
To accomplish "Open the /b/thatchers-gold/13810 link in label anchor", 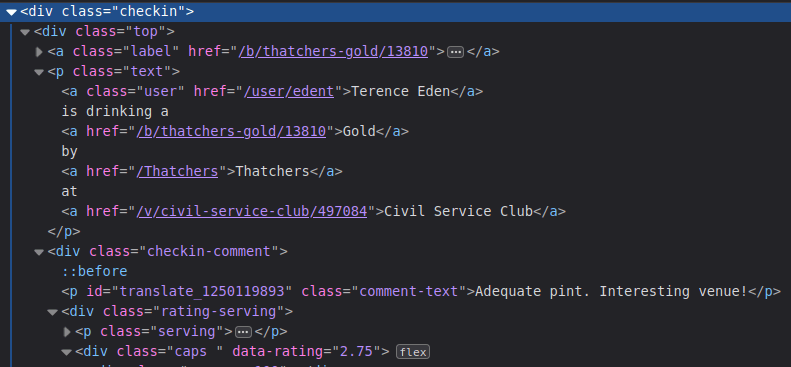I will tap(333, 51).
